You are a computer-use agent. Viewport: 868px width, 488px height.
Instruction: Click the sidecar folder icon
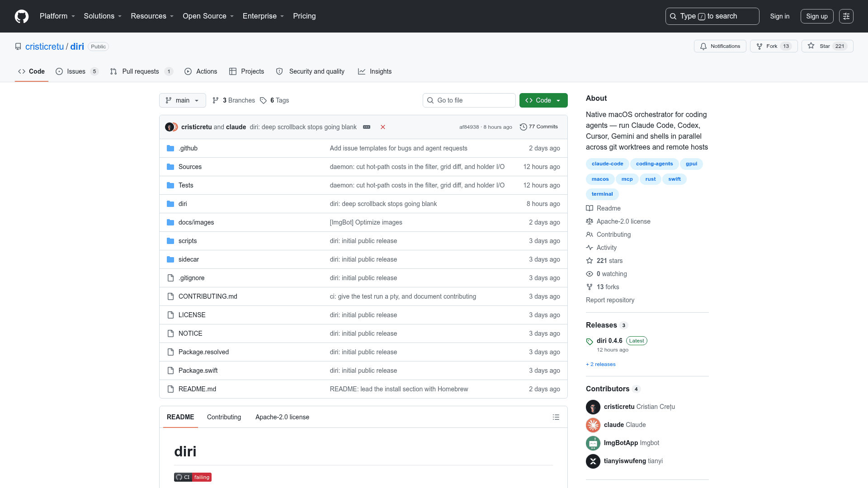[x=170, y=259]
